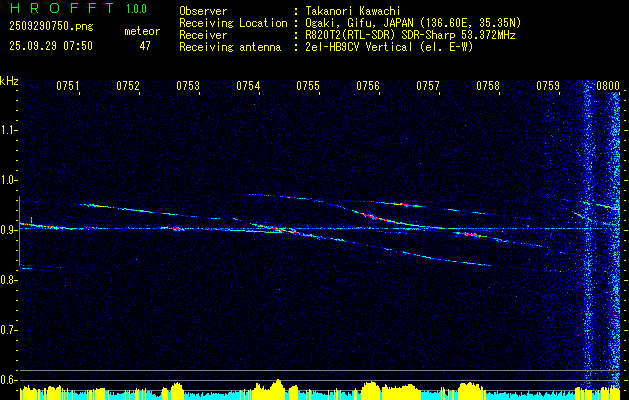Click the 0.6 kHz axis label
629x400 pixels.
pos(8,380)
